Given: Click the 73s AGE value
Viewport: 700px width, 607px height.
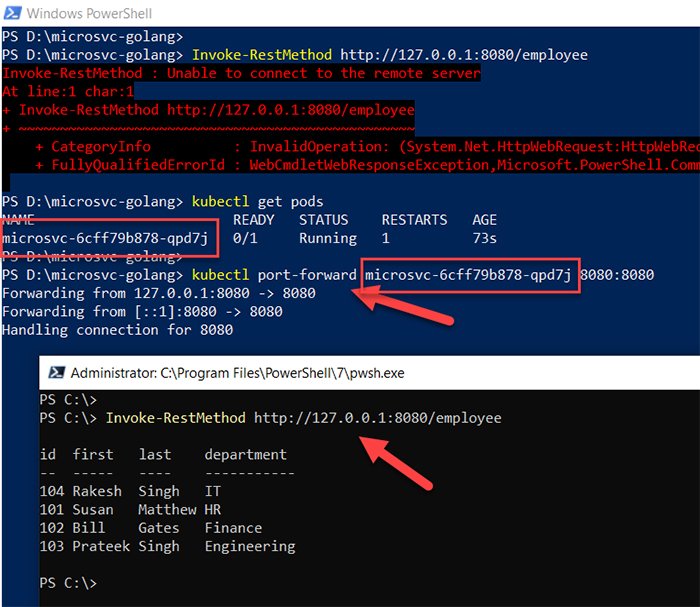Looking at the screenshot, I should (485, 238).
